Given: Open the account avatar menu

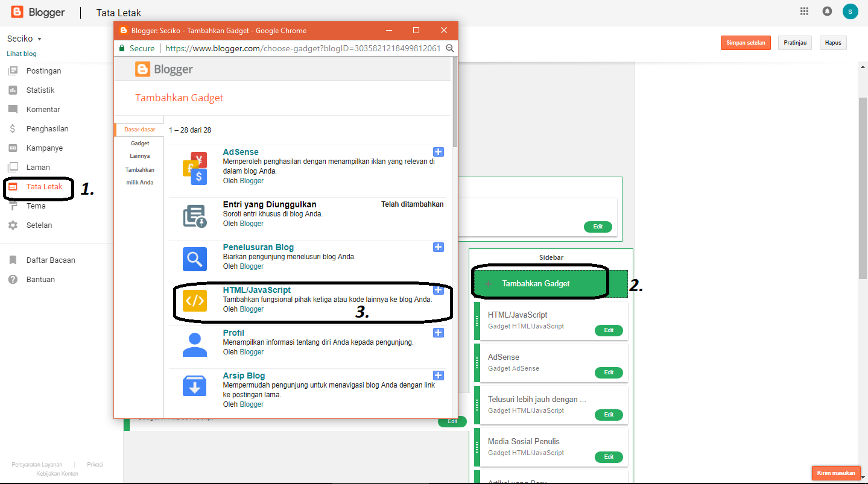Looking at the screenshot, I should coord(851,11).
